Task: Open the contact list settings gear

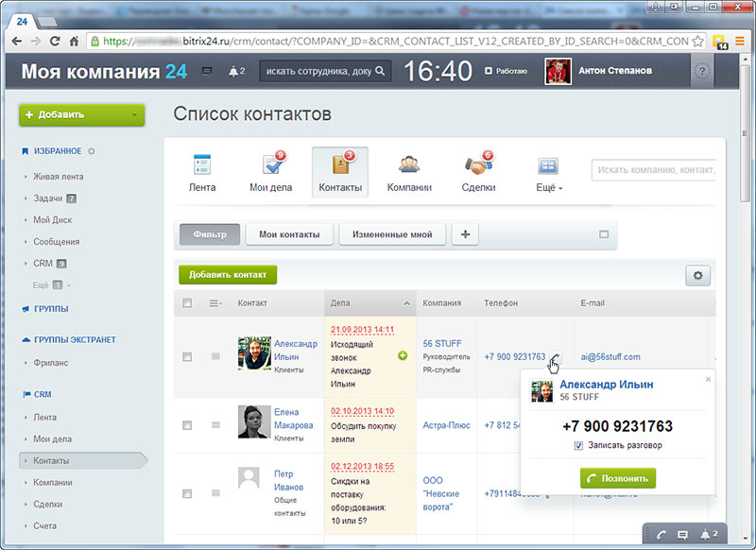Action: coord(697,276)
